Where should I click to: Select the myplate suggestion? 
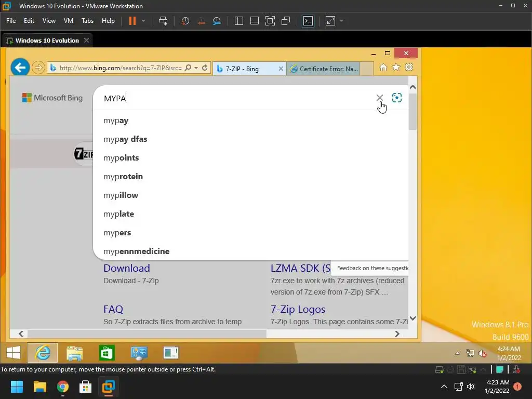coord(251,214)
